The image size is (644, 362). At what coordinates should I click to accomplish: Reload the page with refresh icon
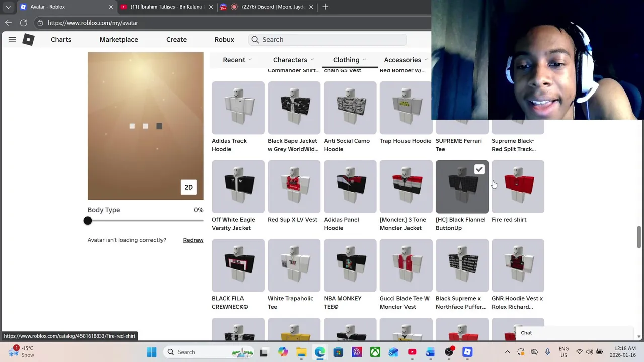pos(23,23)
